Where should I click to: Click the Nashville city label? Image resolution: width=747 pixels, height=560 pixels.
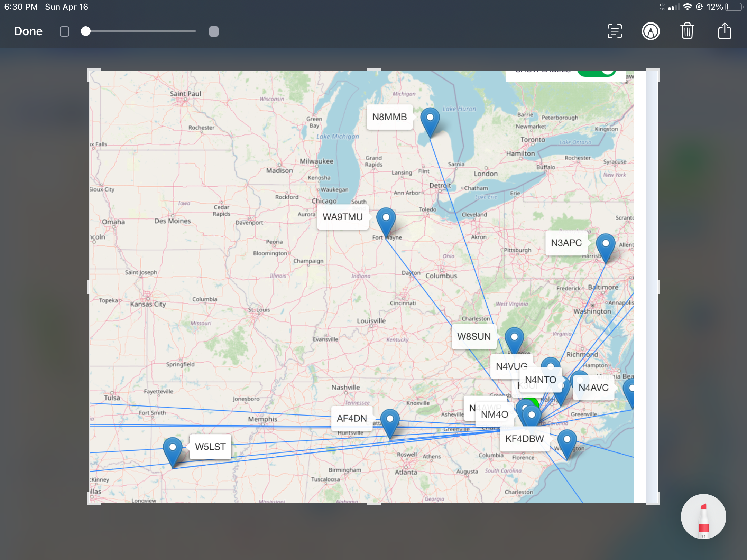click(x=345, y=388)
